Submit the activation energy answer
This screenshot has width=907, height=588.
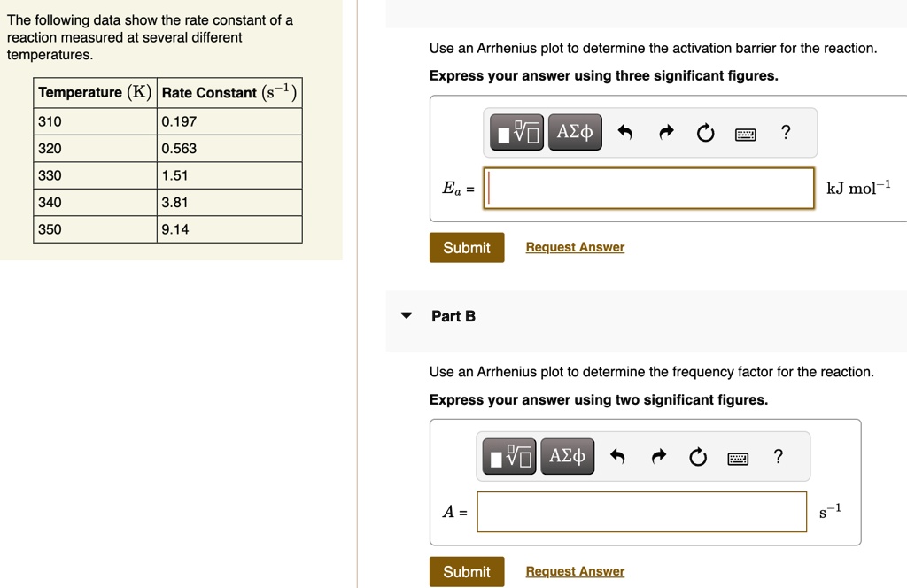(x=467, y=248)
